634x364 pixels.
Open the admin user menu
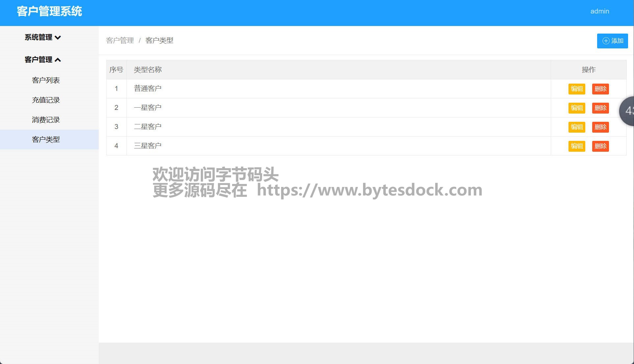click(x=599, y=11)
